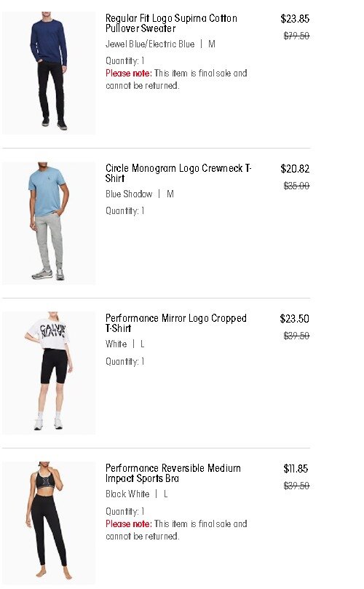The height and width of the screenshot is (589, 364).
Task: Click Performance Mirror Logo Cropped T-Shirt title
Action: [175, 323]
